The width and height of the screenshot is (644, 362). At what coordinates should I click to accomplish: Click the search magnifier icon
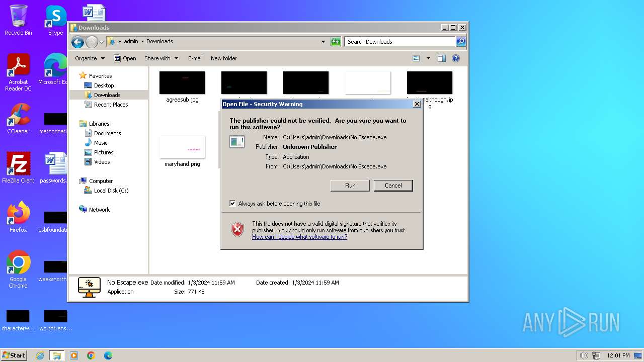pos(461,42)
